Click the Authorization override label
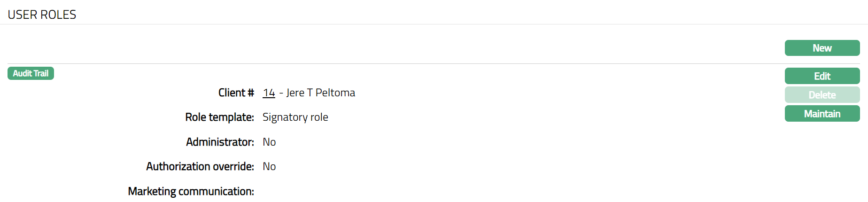868x202 pixels. pyautogui.click(x=200, y=166)
